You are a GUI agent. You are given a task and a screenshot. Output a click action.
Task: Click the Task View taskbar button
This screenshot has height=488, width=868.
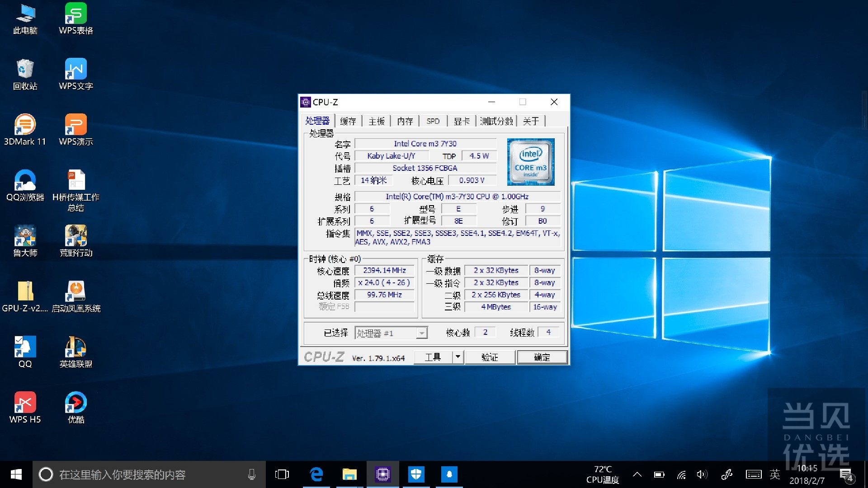(x=282, y=474)
